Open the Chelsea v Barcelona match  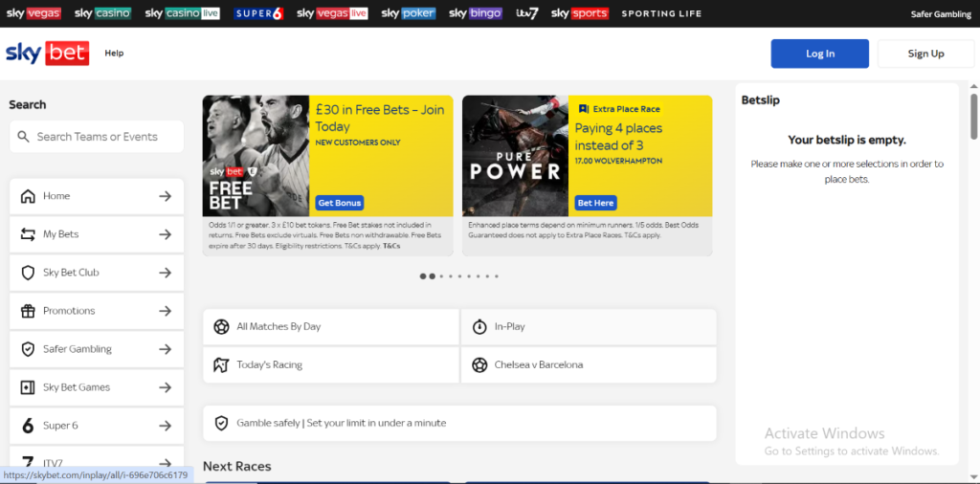point(589,364)
